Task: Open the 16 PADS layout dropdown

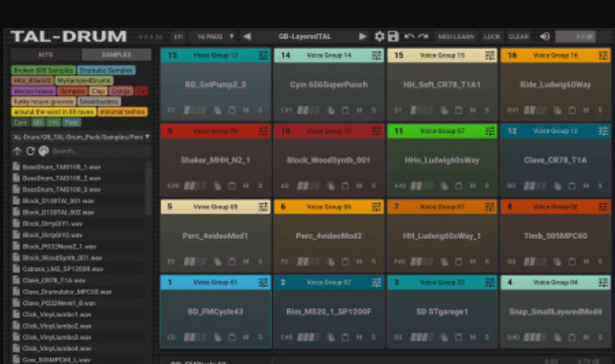Action: (x=214, y=37)
